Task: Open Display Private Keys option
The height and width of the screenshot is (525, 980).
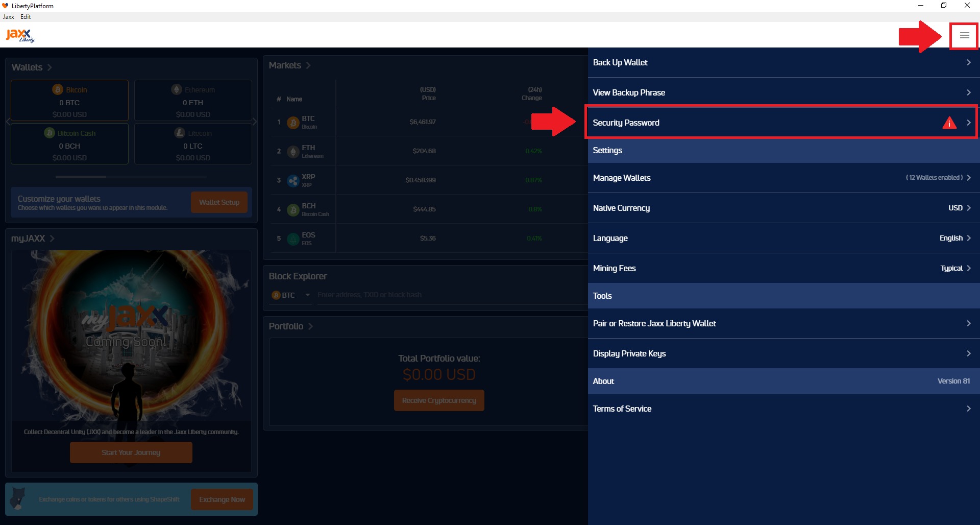Action: point(783,353)
